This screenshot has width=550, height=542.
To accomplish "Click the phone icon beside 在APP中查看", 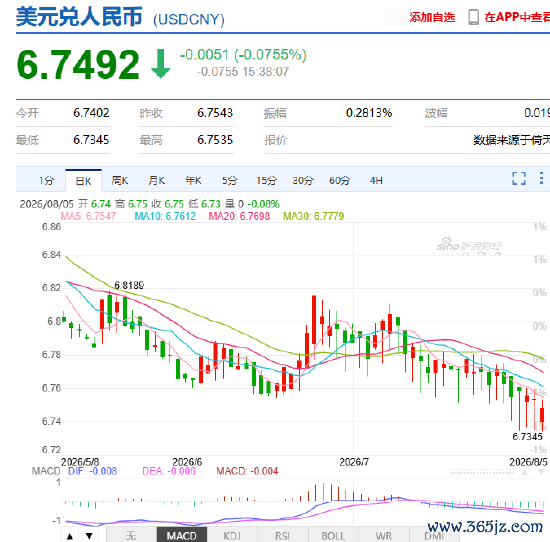I will pos(473,17).
